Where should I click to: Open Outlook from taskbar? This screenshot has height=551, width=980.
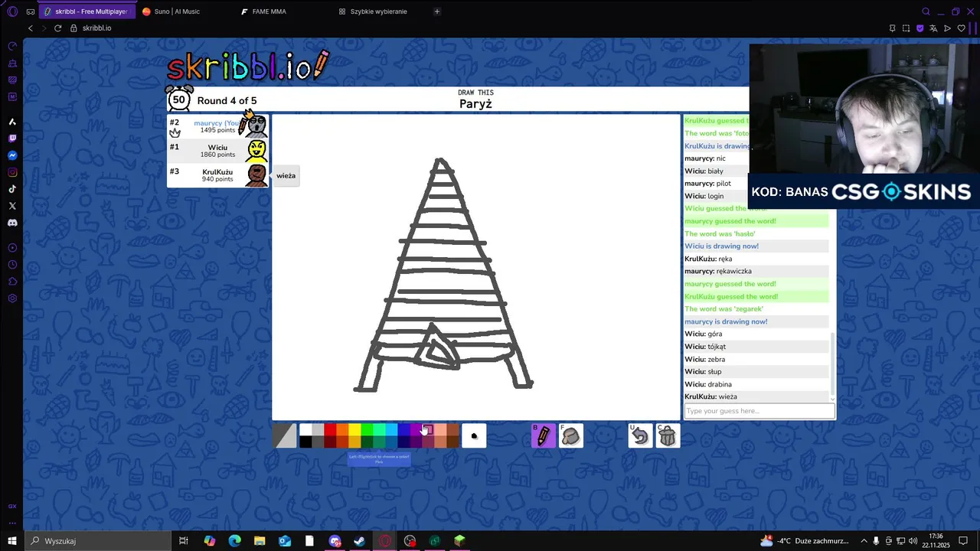(x=285, y=541)
